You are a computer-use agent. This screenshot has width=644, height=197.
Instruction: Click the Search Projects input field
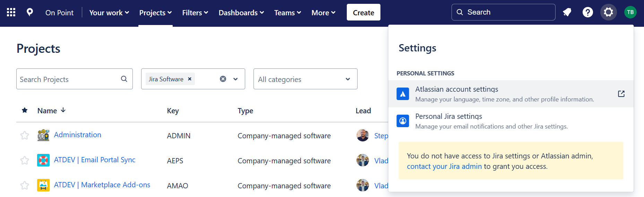[x=69, y=79]
